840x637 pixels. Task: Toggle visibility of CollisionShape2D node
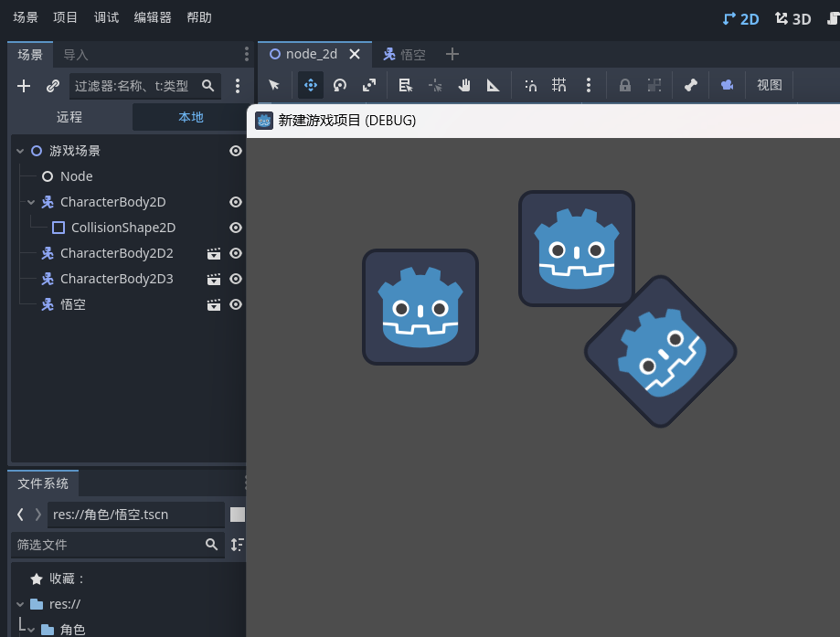236,228
